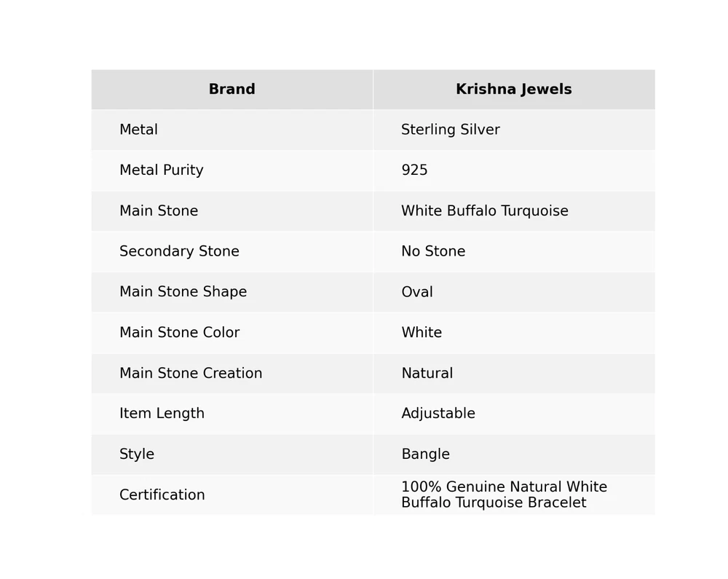Click the Main Stone label
The width and height of the screenshot is (728, 579).
click(x=158, y=211)
